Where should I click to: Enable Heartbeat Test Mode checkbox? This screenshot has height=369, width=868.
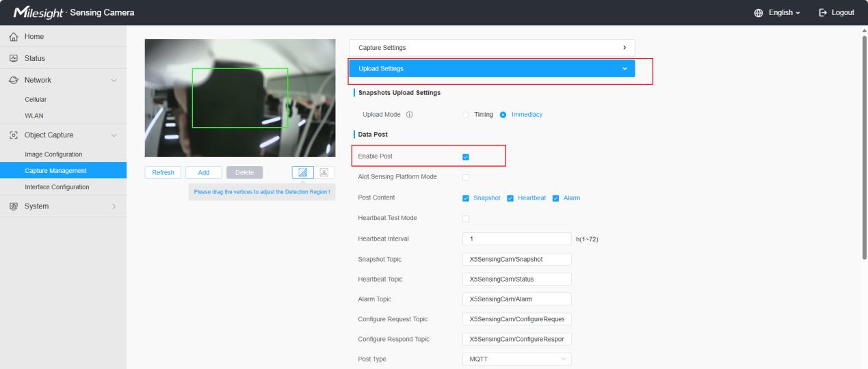pos(466,219)
